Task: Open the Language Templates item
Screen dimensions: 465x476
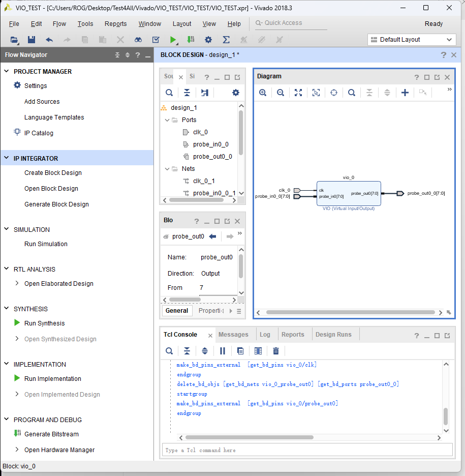Action: pos(54,117)
